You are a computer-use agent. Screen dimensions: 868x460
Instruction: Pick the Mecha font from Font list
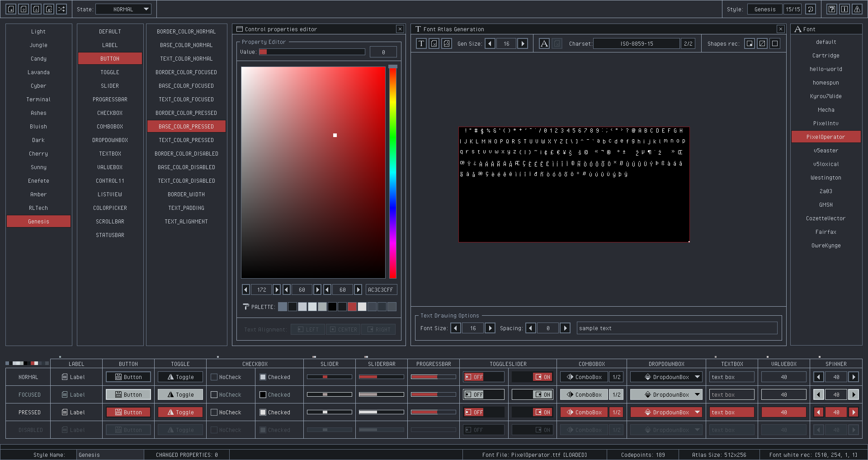pyautogui.click(x=826, y=109)
